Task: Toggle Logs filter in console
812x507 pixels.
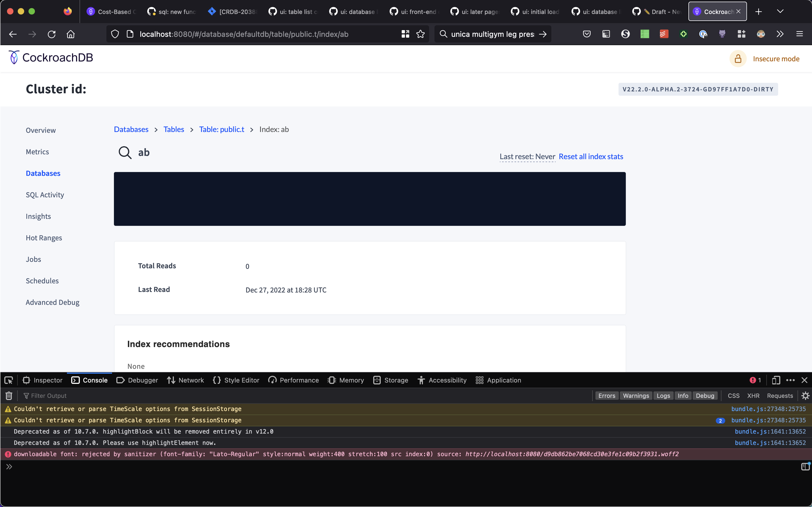Action: point(663,396)
